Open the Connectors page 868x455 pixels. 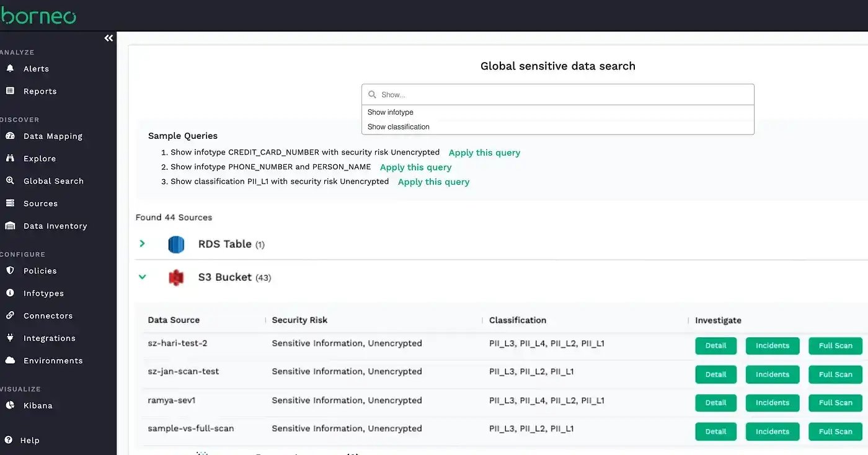click(48, 316)
